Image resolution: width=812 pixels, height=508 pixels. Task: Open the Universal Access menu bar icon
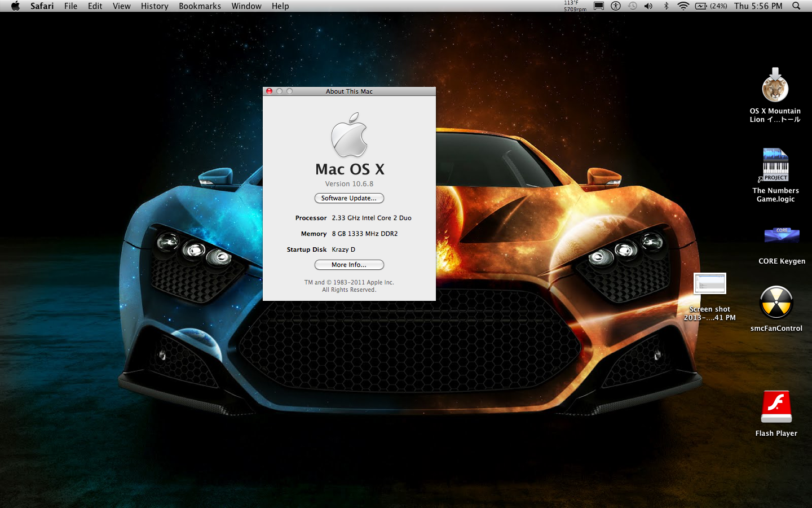[616, 6]
